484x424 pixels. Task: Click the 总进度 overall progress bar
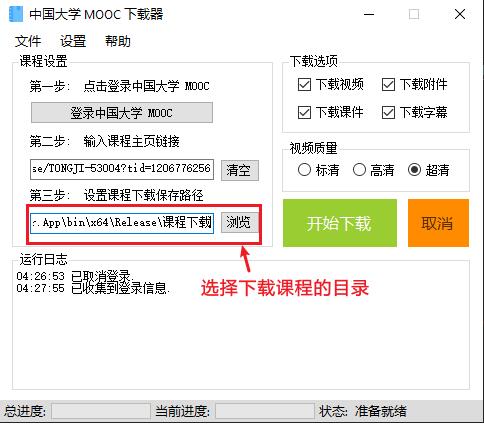(101, 411)
